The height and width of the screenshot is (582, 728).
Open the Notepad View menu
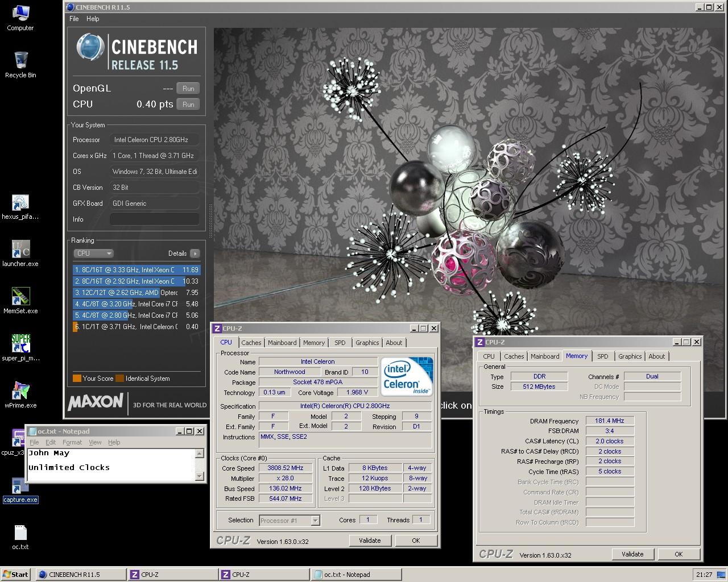pos(95,442)
